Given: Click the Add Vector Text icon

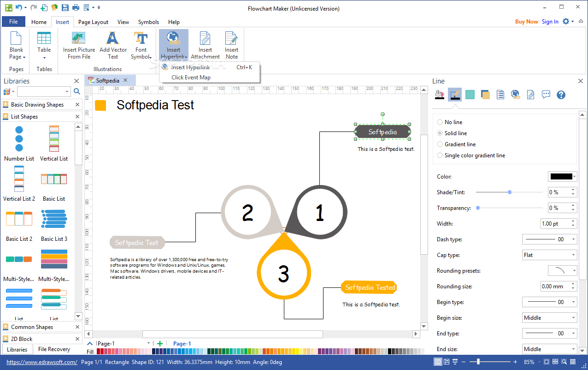Looking at the screenshot, I should [x=113, y=38].
